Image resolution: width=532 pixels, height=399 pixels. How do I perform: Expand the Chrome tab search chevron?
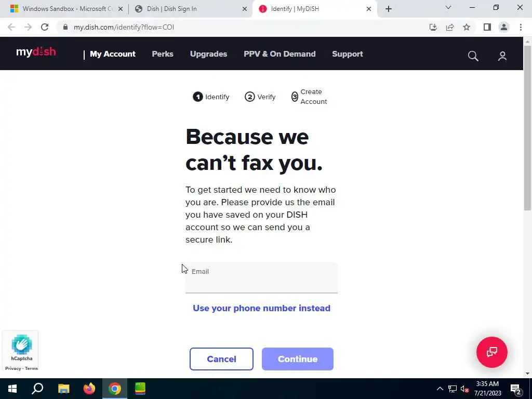click(x=448, y=7)
